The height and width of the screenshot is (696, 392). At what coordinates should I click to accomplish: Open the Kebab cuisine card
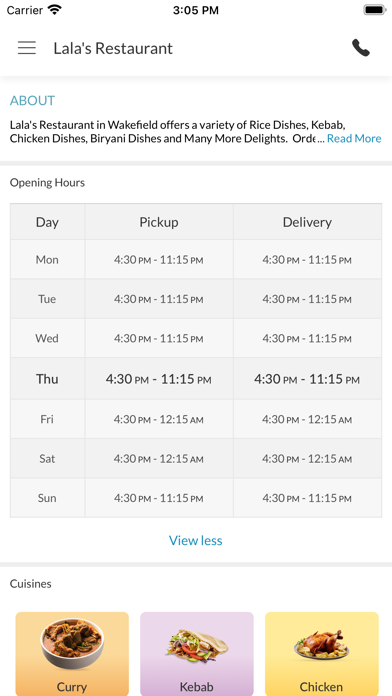(x=197, y=654)
